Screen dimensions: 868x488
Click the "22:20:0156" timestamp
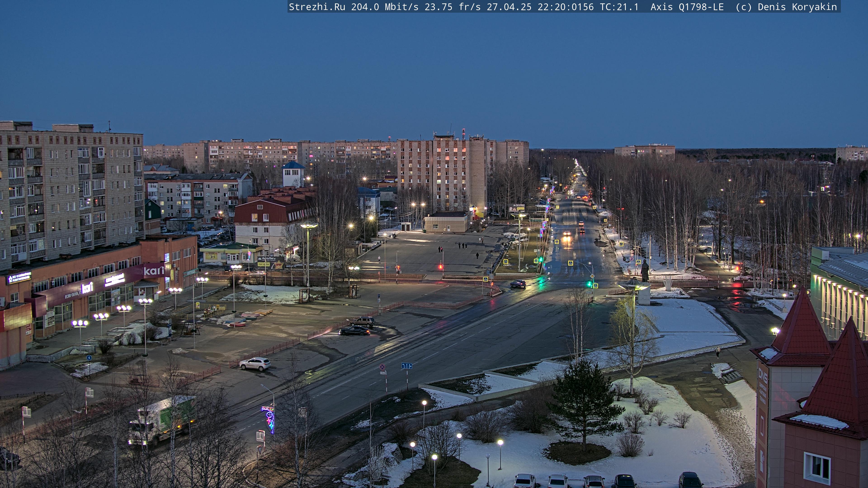coord(566,7)
